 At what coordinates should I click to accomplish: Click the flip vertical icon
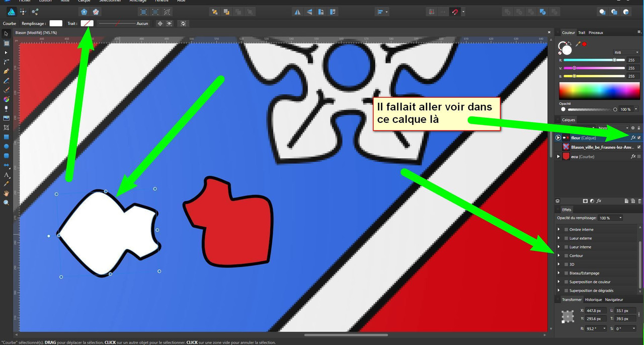[x=309, y=12]
